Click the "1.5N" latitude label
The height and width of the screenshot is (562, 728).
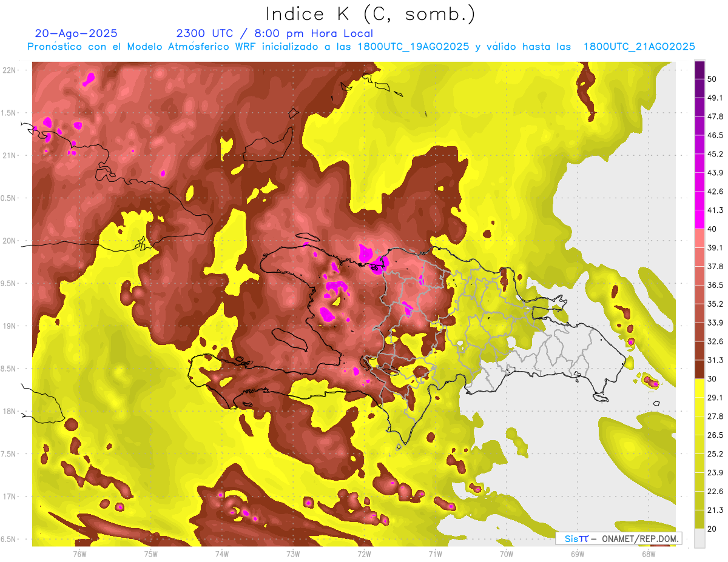(8, 113)
